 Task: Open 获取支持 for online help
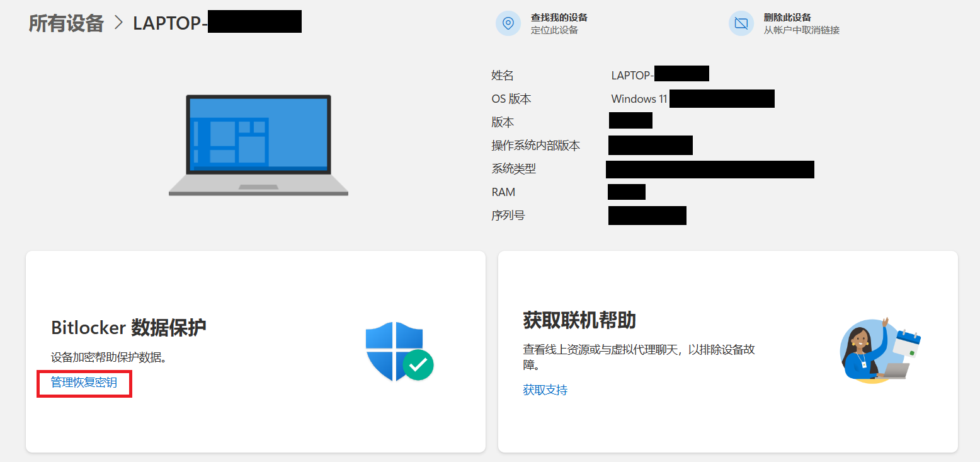pyautogui.click(x=545, y=390)
